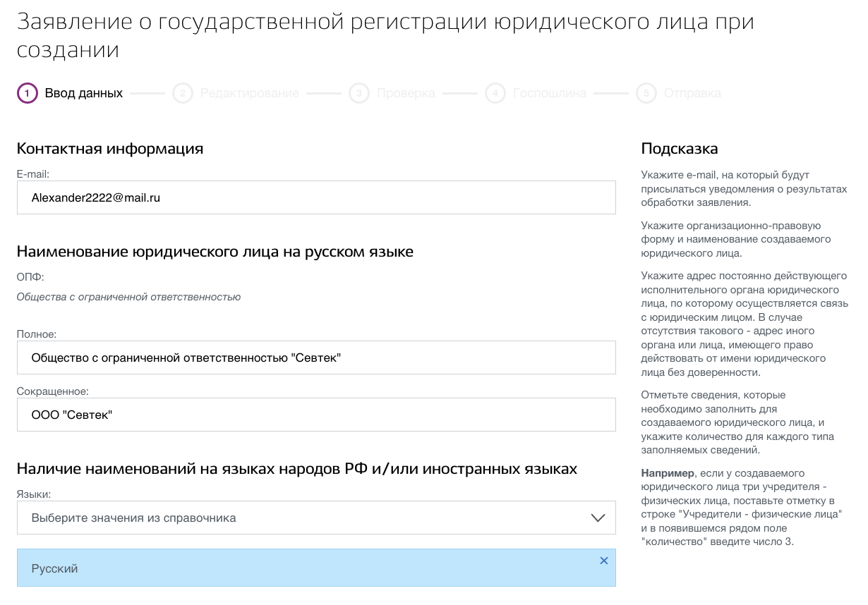Go to Отправка step label

[692, 93]
